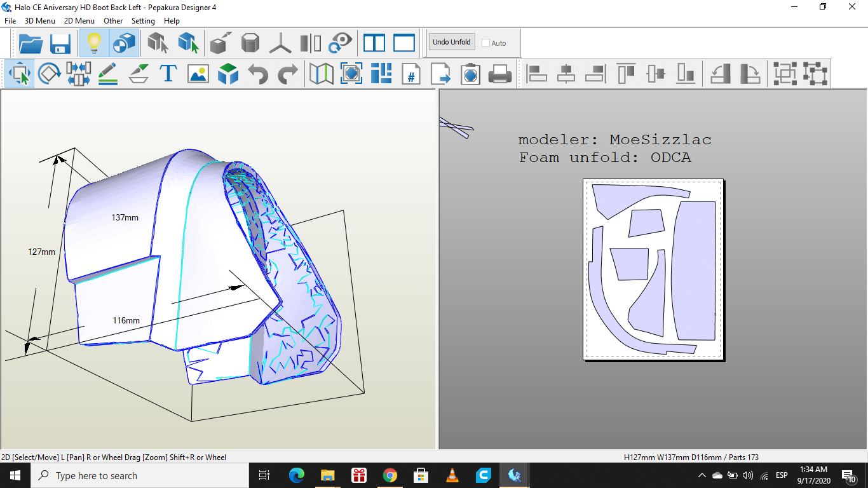Click the group parts overlapping squares icon
Viewport: 868px width, 488px height.
[x=785, y=74]
